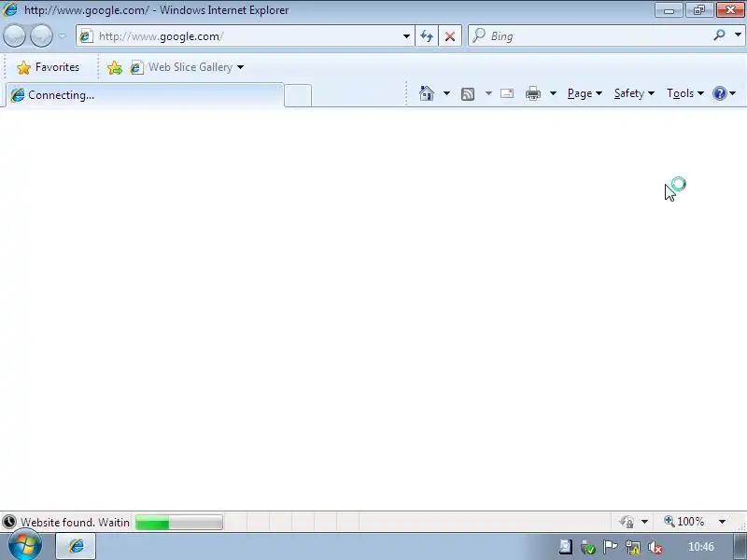Expand the zoom level dropdown arrow
The image size is (747, 560).
click(x=722, y=522)
